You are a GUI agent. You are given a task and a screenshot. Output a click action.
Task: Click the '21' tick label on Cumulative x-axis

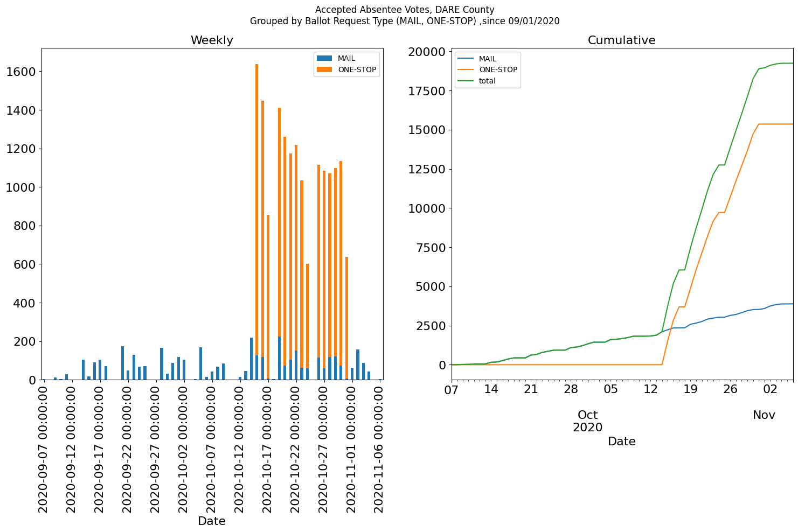pos(531,389)
